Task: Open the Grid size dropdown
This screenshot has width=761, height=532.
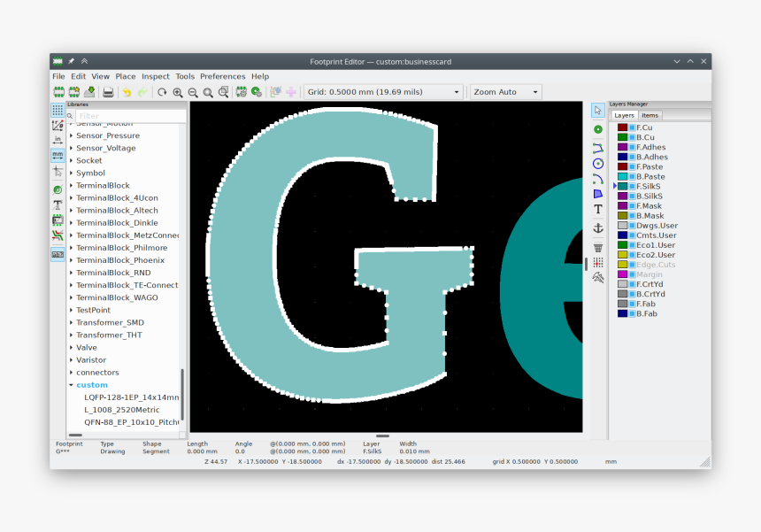Action: point(383,92)
